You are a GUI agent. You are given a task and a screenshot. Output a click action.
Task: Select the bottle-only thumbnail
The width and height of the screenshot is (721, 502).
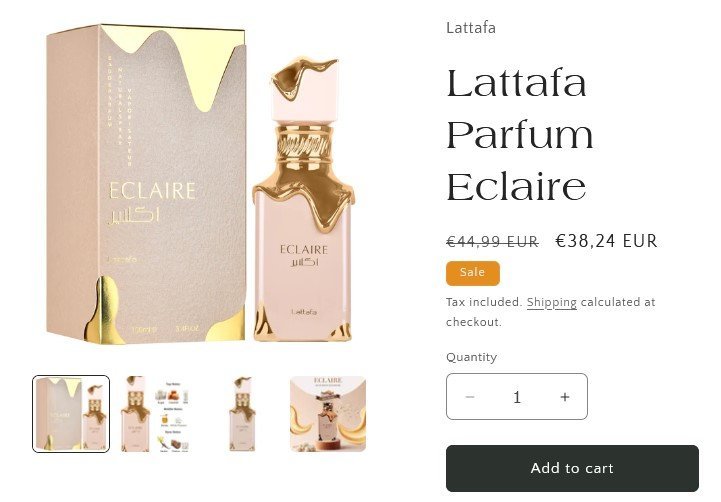[242, 414]
